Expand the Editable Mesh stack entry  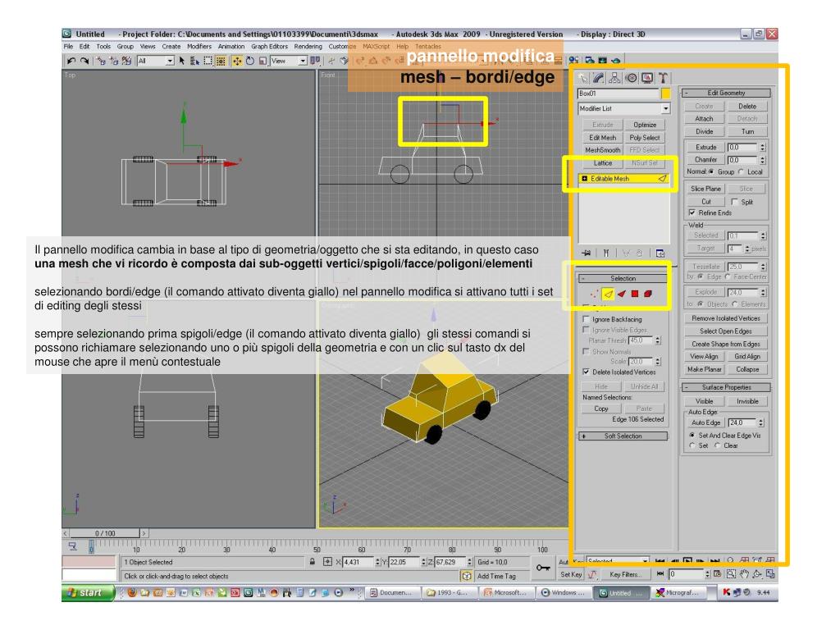coord(584,179)
